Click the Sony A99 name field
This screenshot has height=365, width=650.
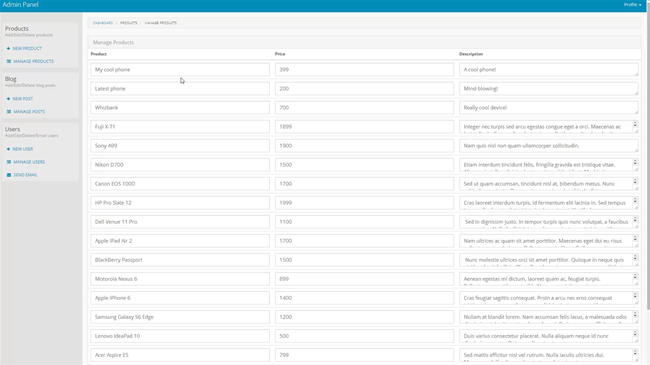pos(180,146)
